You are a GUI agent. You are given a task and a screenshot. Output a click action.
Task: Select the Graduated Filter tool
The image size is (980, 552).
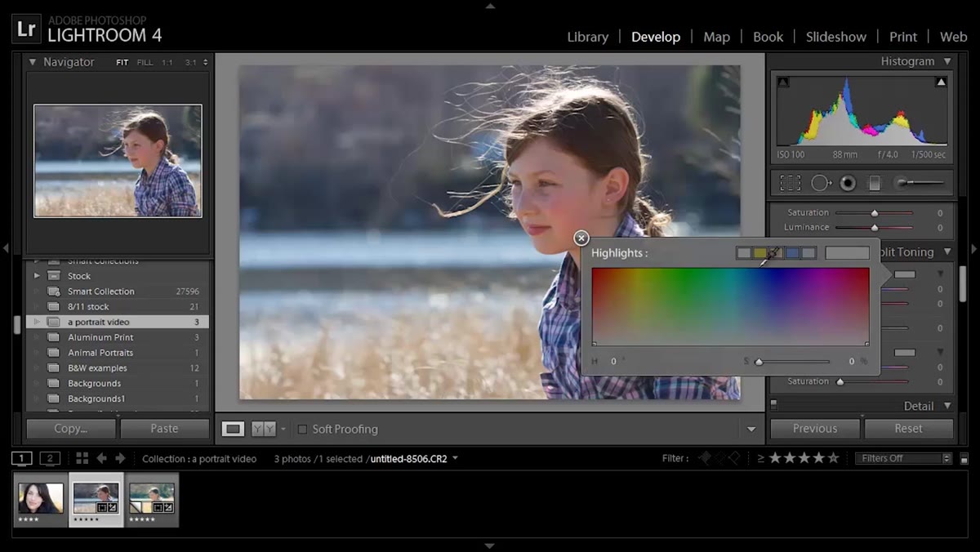point(874,183)
